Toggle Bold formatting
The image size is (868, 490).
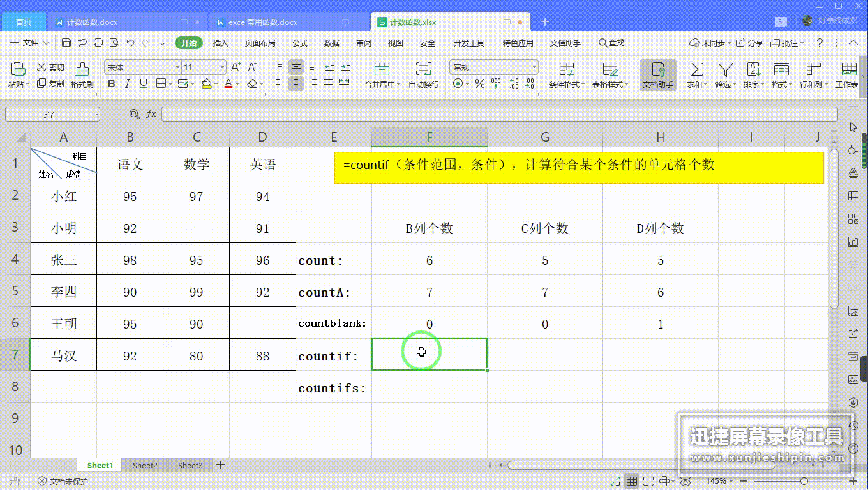click(112, 84)
